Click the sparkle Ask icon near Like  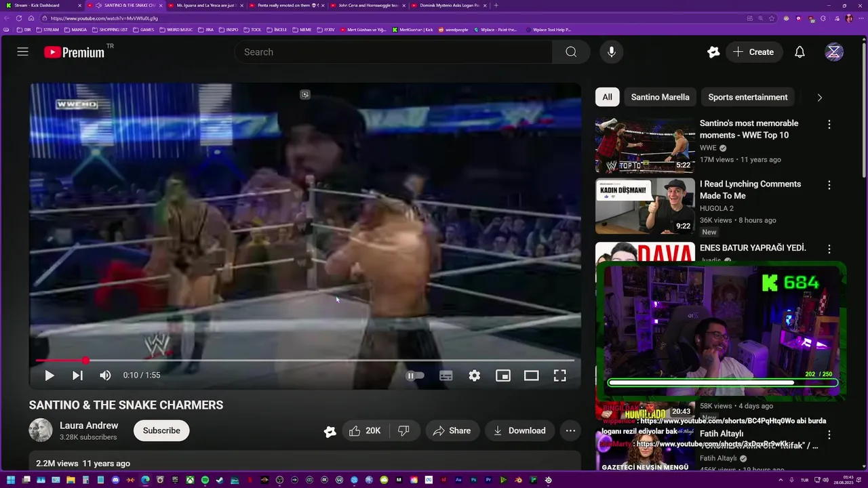pos(330,431)
